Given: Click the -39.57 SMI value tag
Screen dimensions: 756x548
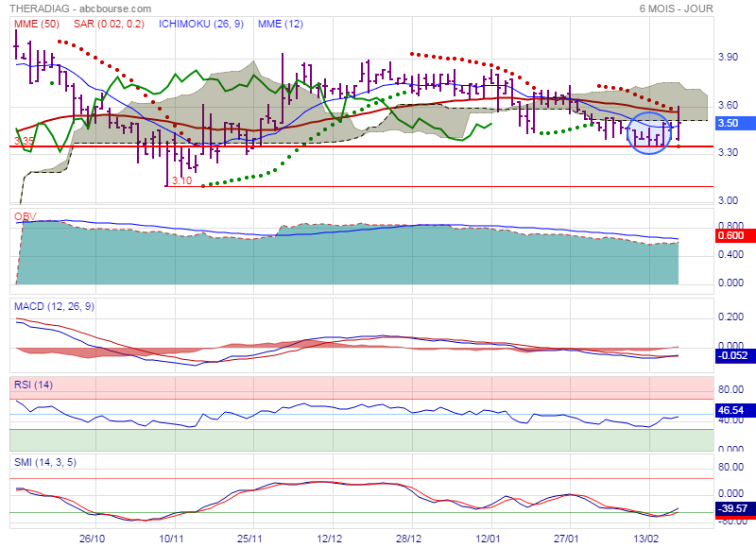Looking at the screenshot, I should (x=735, y=508).
